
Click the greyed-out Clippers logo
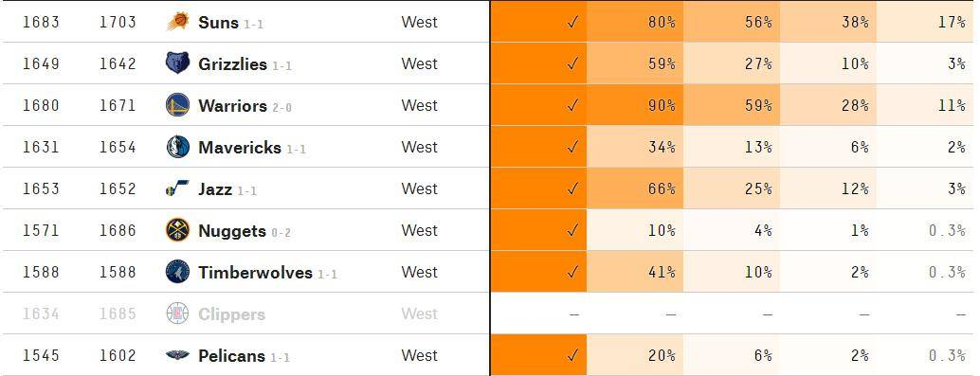pos(177,313)
